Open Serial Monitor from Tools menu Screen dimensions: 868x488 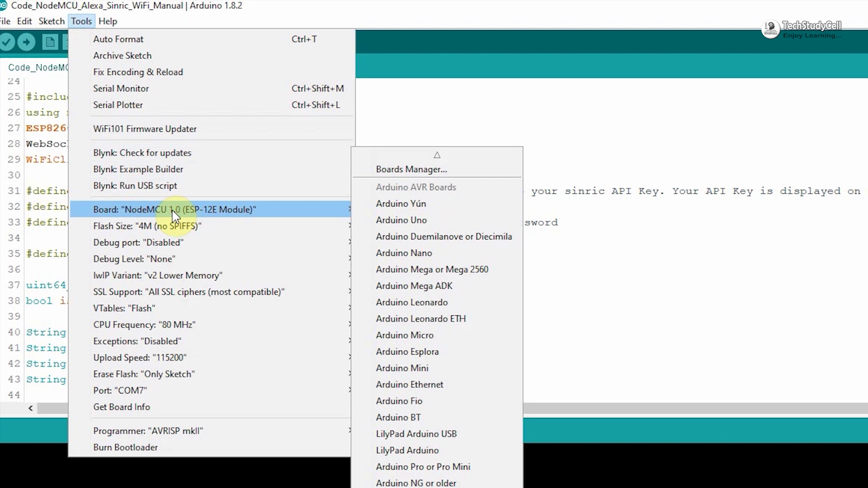point(121,89)
